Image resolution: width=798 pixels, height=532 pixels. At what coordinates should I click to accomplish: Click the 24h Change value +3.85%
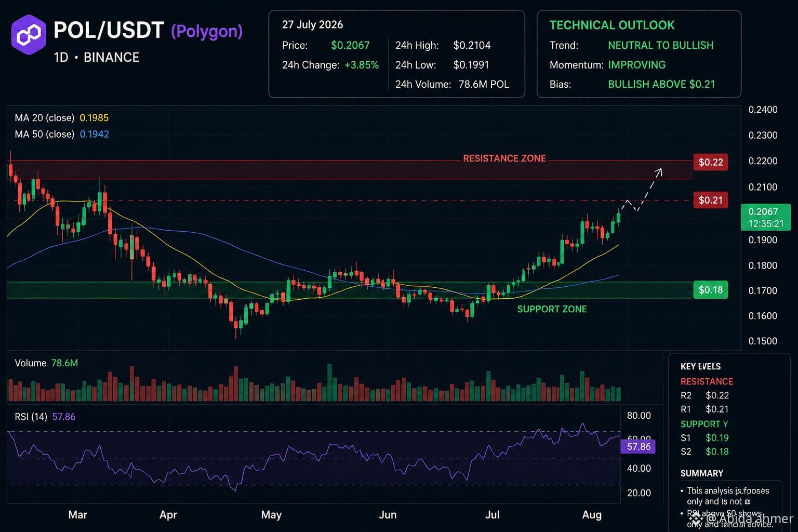pyautogui.click(x=362, y=65)
